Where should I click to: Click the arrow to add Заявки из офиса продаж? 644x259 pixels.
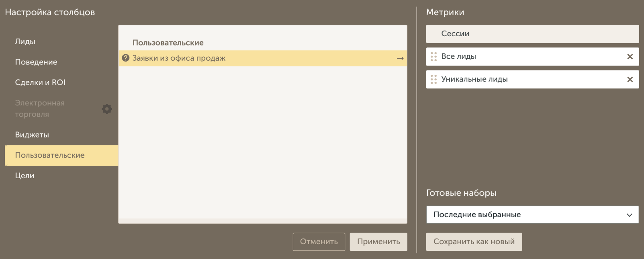pyautogui.click(x=400, y=58)
